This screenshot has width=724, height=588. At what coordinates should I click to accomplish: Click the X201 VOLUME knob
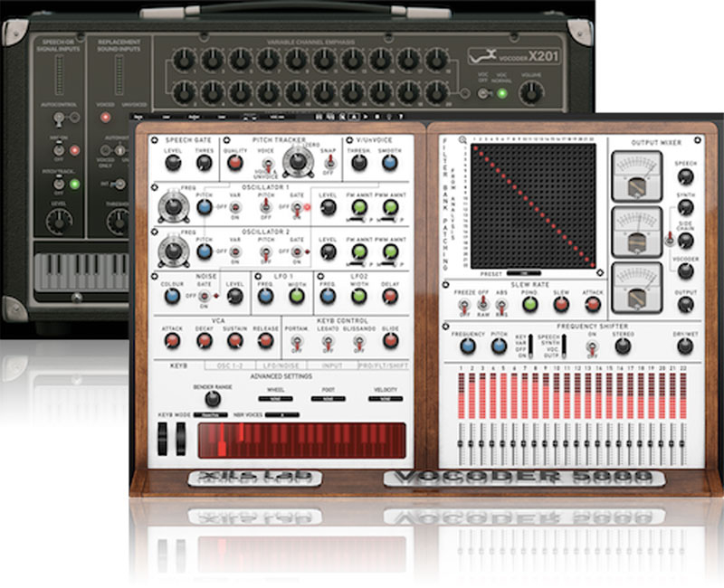click(532, 91)
